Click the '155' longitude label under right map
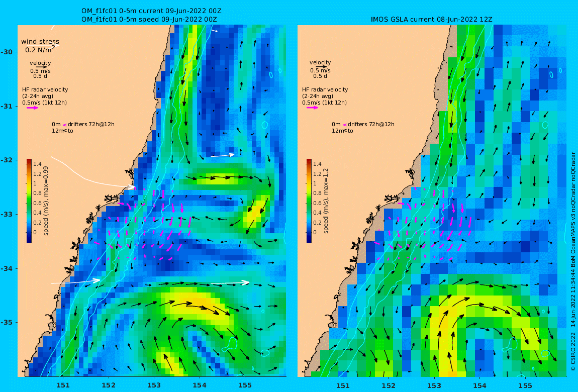Screen dimensions: 578x392 tap(525, 385)
